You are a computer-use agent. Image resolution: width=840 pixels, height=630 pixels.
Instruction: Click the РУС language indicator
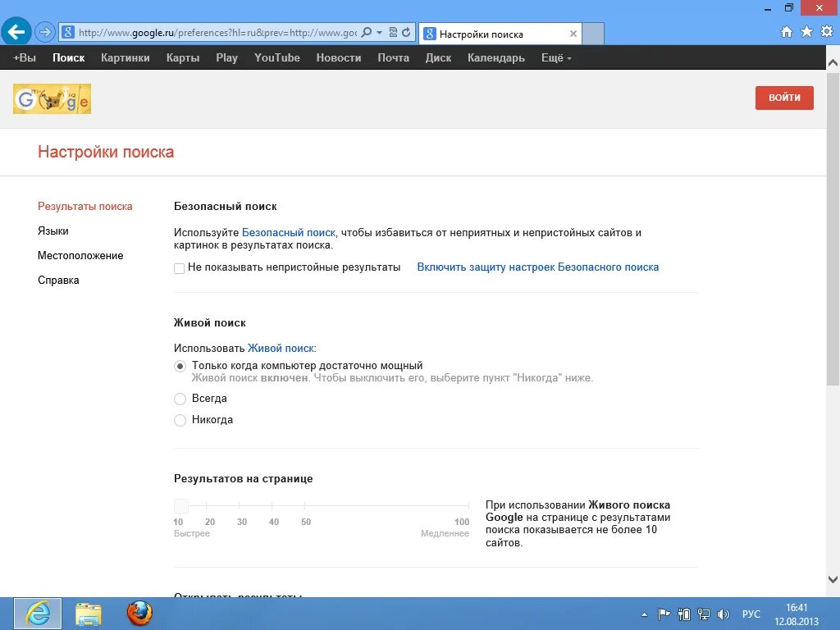coord(751,614)
